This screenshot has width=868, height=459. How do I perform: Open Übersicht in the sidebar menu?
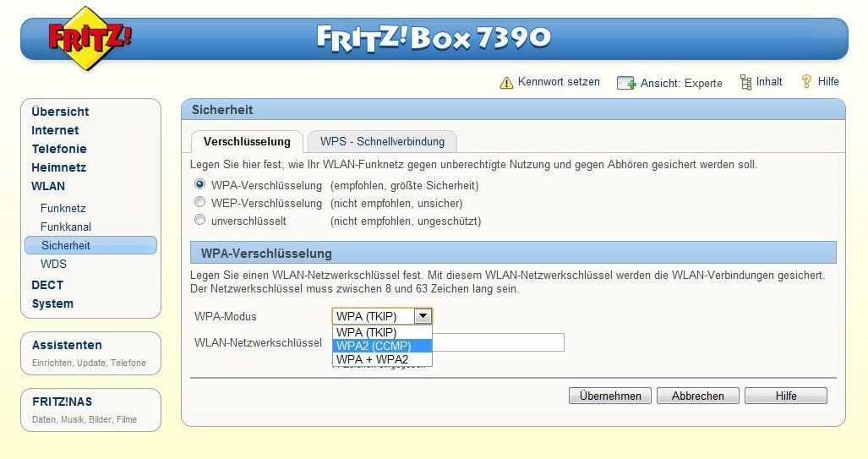[60, 112]
